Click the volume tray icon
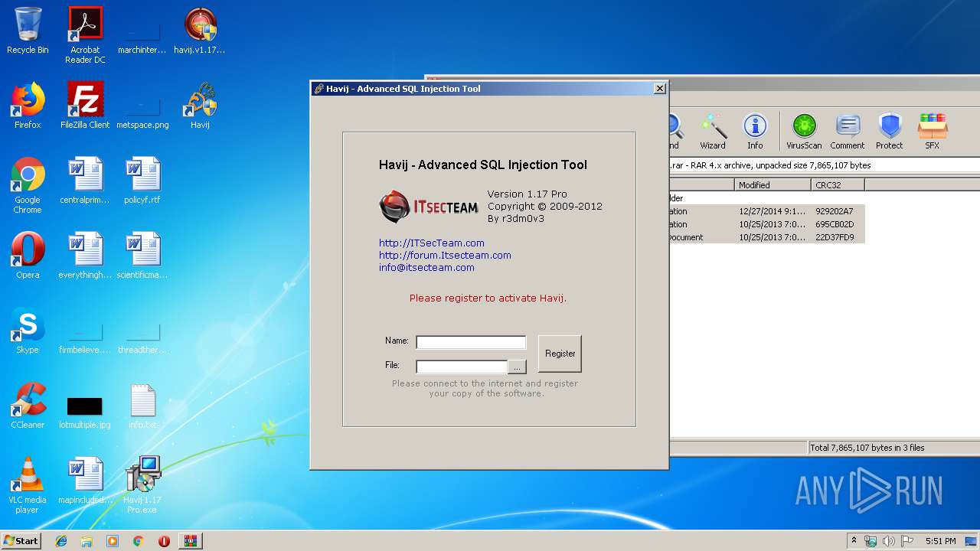980x551 pixels. (x=888, y=541)
